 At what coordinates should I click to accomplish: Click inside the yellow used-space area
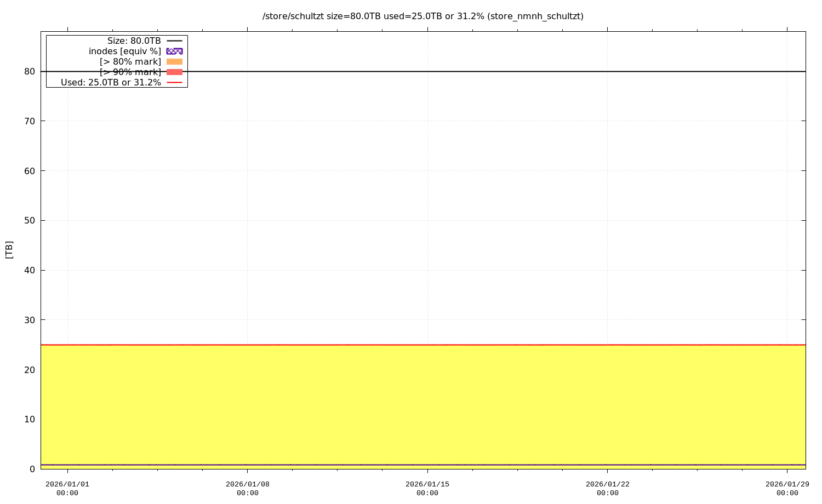tap(423, 405)
